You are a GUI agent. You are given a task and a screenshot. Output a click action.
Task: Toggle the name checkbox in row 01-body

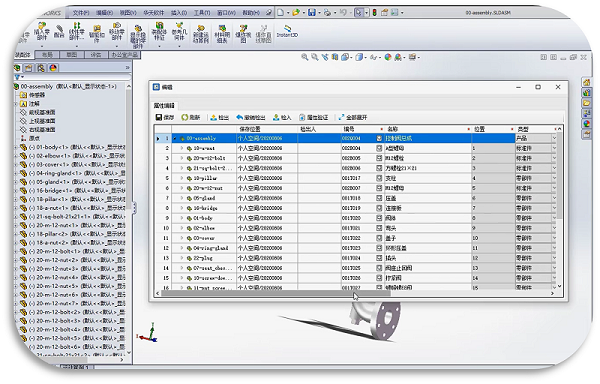379,218
